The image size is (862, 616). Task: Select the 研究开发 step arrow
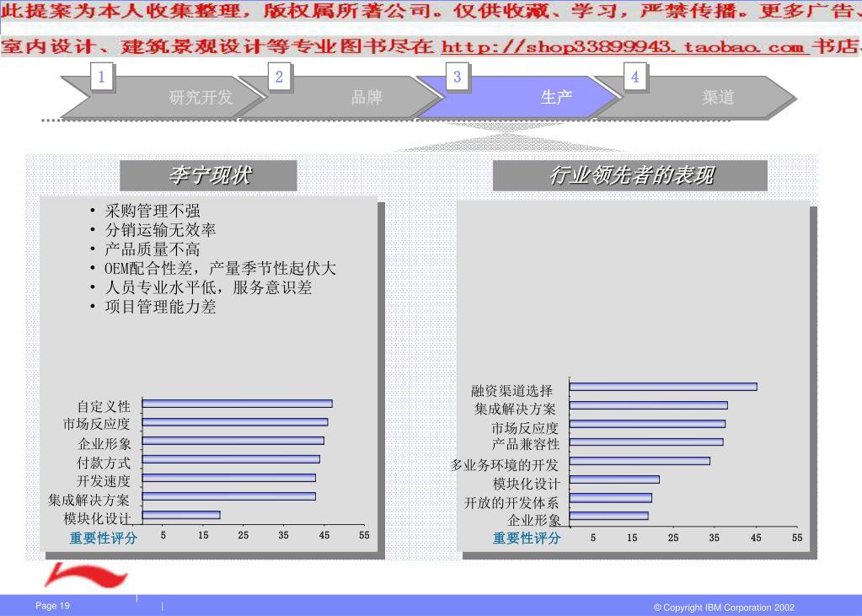163,98
